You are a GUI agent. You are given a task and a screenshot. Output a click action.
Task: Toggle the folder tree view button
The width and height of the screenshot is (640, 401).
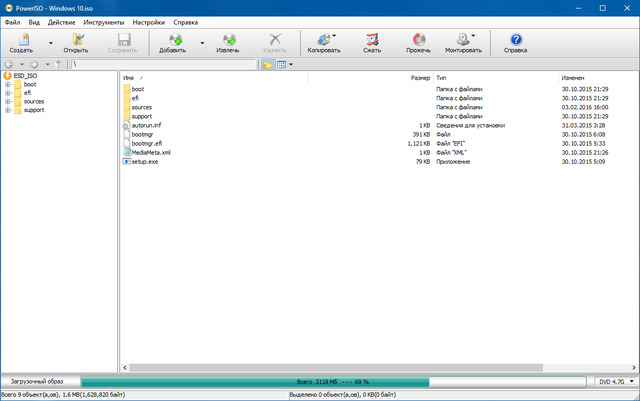coord(267,65)
